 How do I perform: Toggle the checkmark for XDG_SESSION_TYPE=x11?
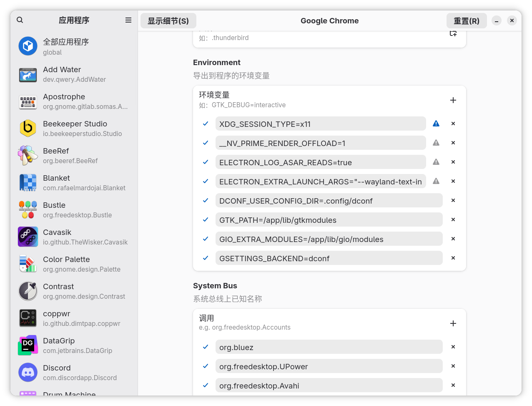coord(206,124)
